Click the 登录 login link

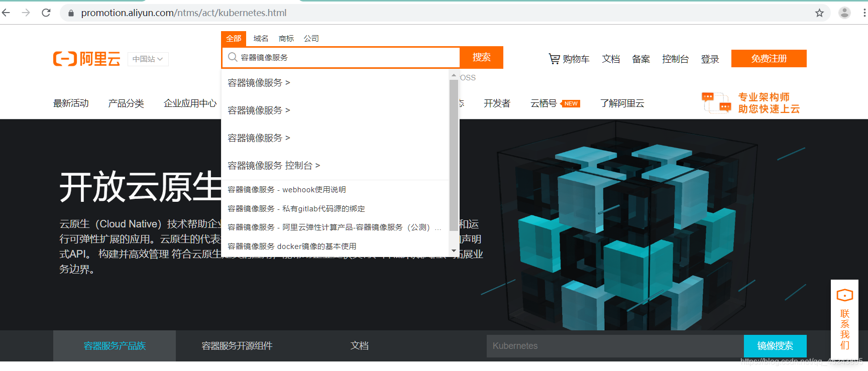(x=710, y=59)
